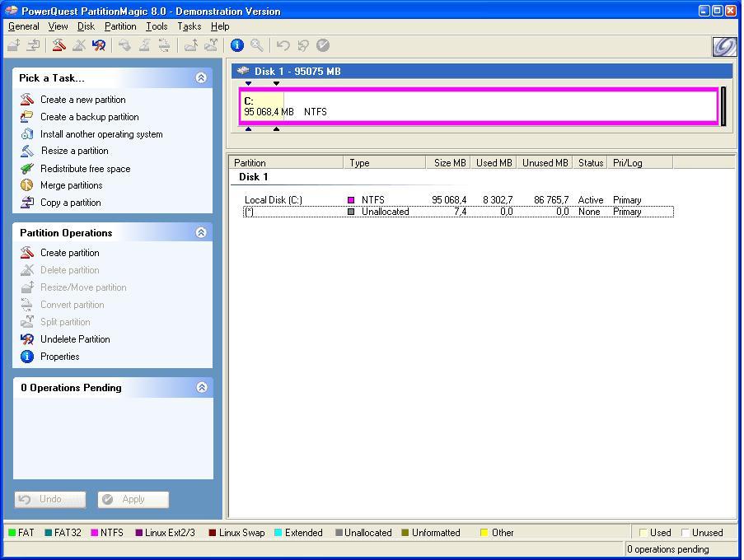Screen dimensions: 744x560
Task: Click the icon beside Install another operating system
Action: [x=27, y=134]
